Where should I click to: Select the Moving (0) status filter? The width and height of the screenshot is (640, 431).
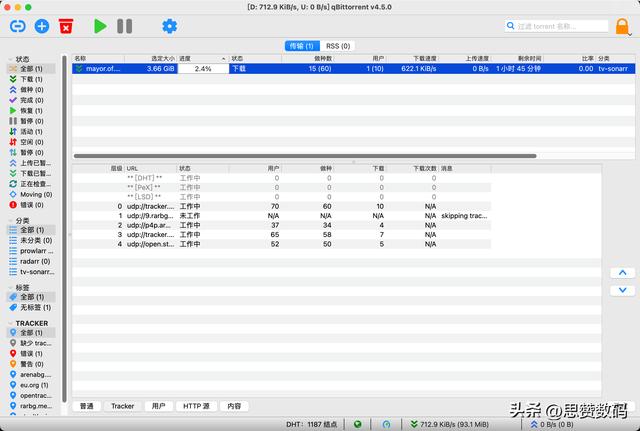pos(31,194)
